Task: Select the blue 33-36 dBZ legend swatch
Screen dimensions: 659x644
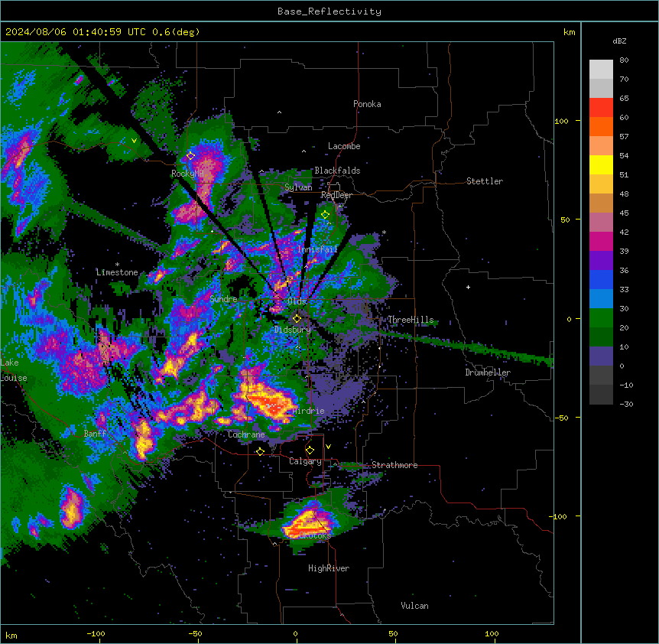Action: click(601, 279)
